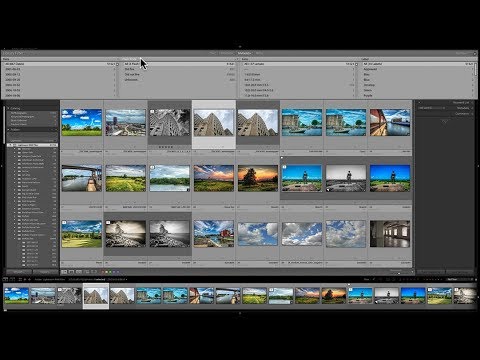The image size is (480, 360).
Task: Collapse the top panel with the center arrow
Action: click(240, 47)
